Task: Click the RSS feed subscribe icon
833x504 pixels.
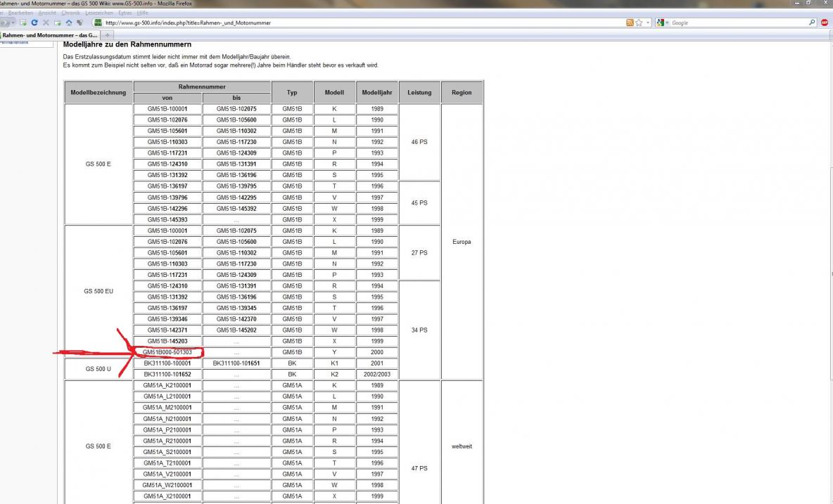Action: pyautogui.click(x=630, y=22)
